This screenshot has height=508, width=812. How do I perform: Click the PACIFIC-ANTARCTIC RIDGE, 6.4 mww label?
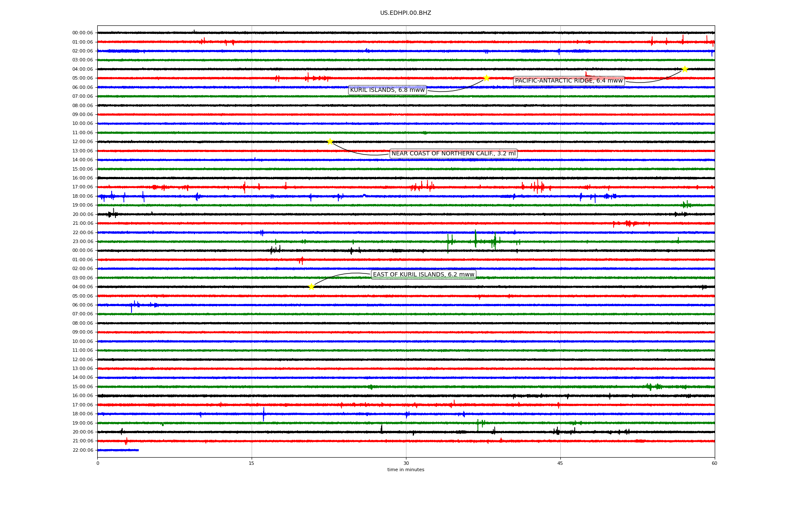coord(569,81)
